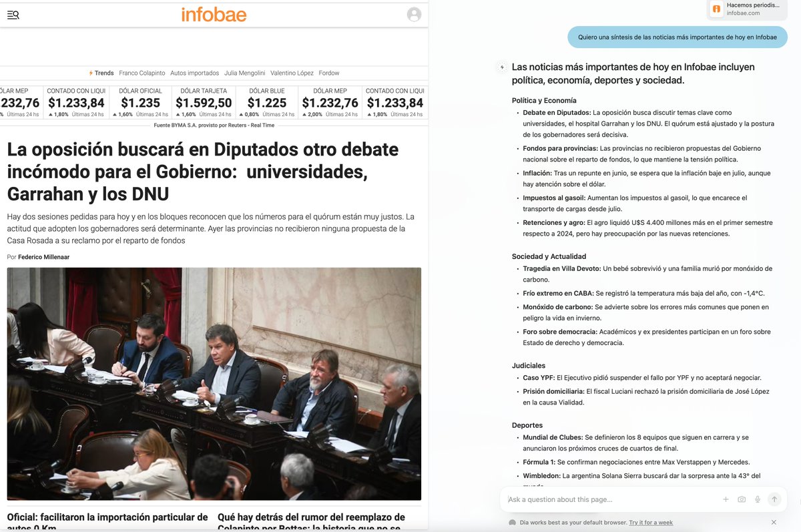Open the Congress session photo

214,384
